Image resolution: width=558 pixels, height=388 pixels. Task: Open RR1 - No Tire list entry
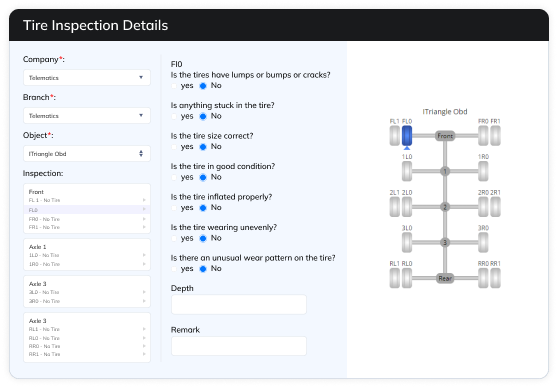[x=87, y=354]
